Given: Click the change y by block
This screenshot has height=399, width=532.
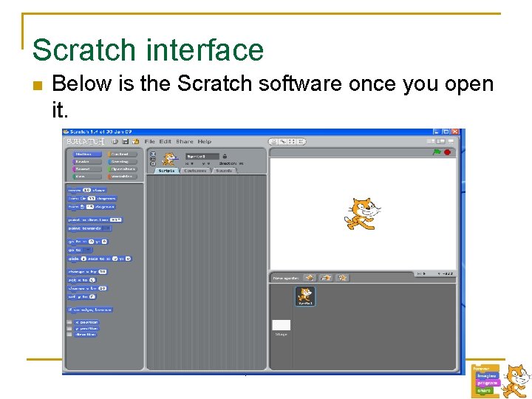Looking at the screenshot, I should tap(87, 288).
